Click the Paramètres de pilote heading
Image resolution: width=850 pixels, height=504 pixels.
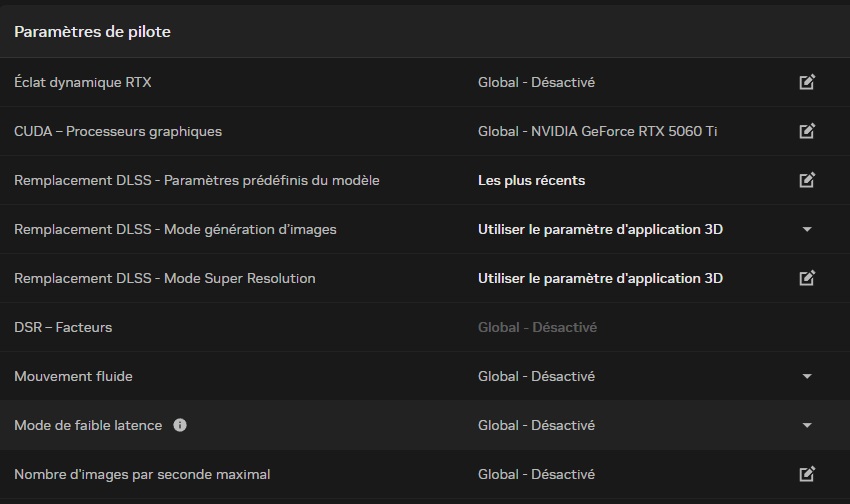click(x=92, y=32)
